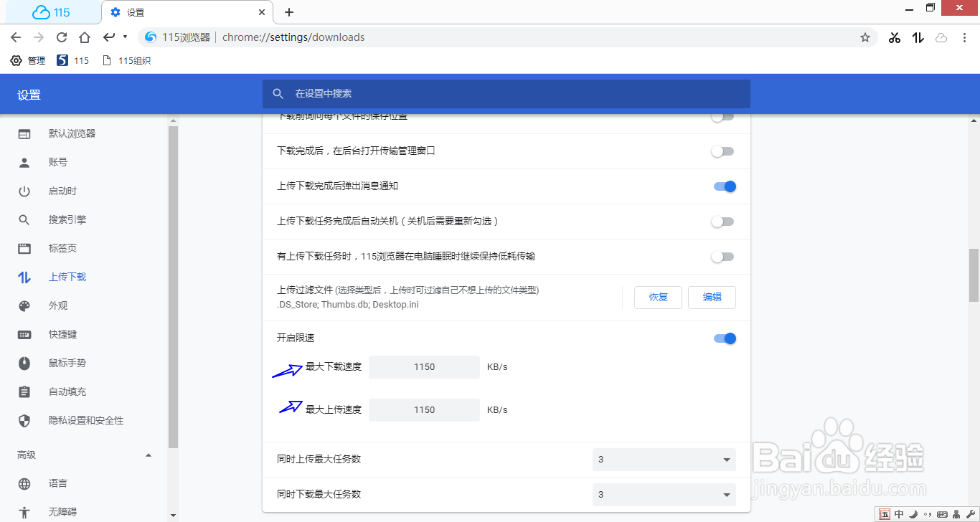Screen dimensions: 980x522
Task: Open the 同时上传最大任务数 dropdown
Action: [664, 459]
